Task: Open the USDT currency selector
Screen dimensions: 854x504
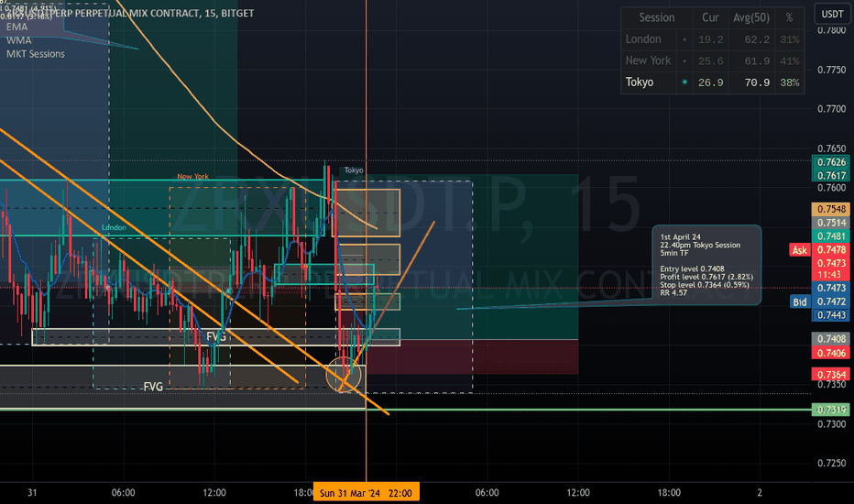Action: [x=832, y=14]
